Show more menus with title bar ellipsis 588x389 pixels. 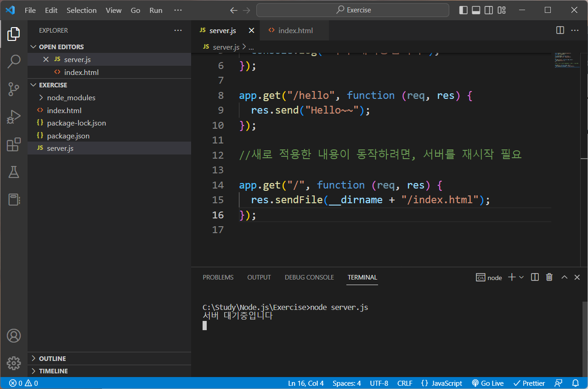coord(178,10)
